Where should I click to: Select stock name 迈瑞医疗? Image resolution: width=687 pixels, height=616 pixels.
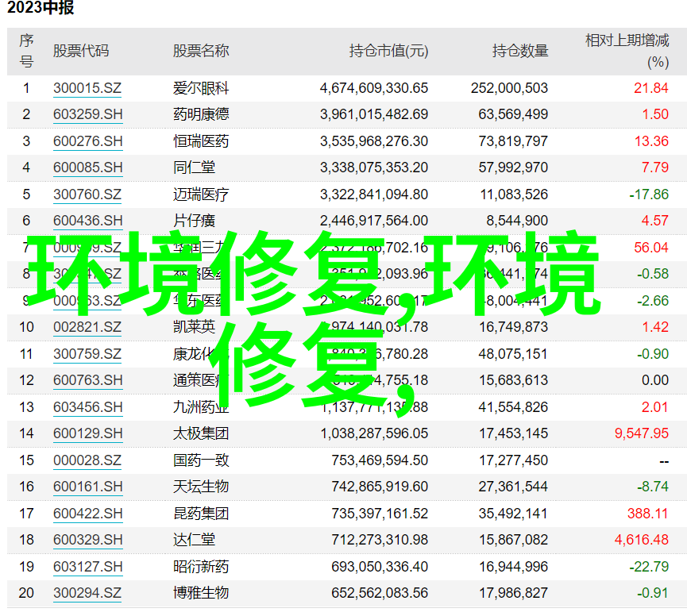point(201,194)
